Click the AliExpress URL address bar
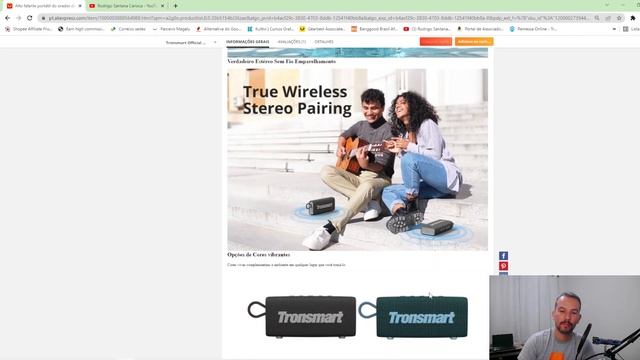Screen dimensions: 640x360 tap(318, 18)
